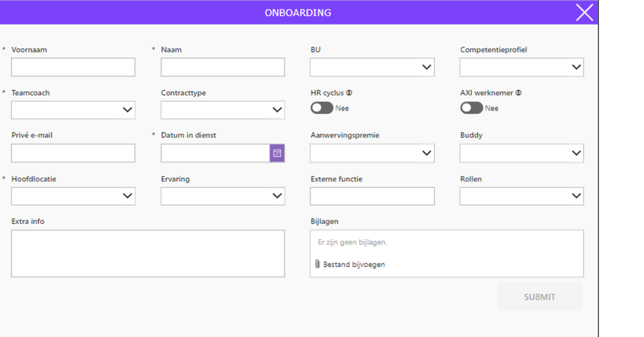Open the calendar picker for Datum in dienst
Image resolution: width=644 pixels, height=337 pixels.
click(277, 153)
